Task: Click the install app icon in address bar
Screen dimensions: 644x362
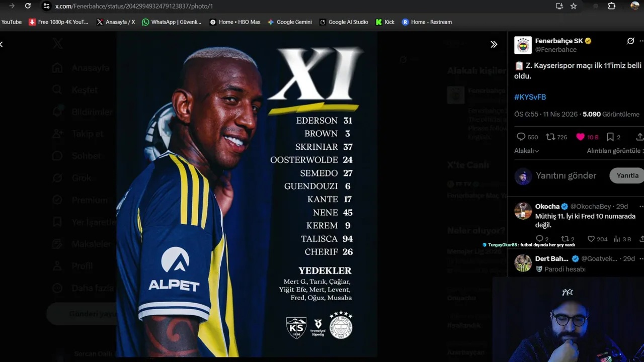Action: pos(559,6)
